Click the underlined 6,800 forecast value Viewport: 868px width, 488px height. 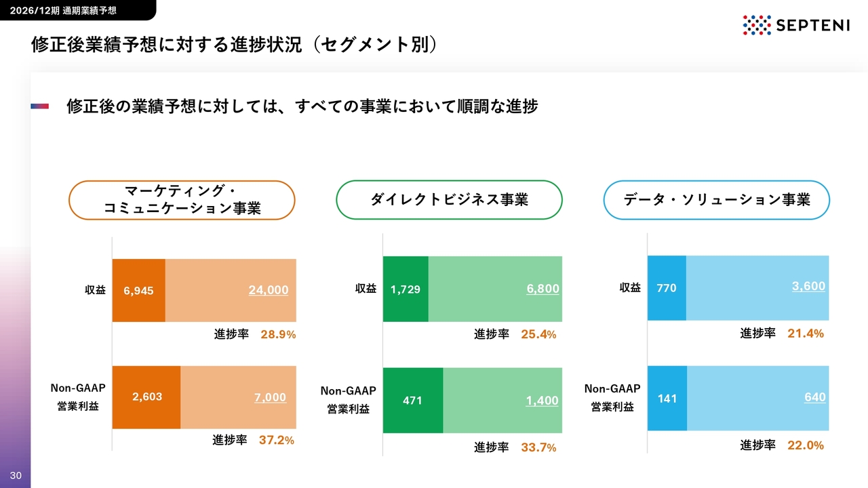(543, 289)
